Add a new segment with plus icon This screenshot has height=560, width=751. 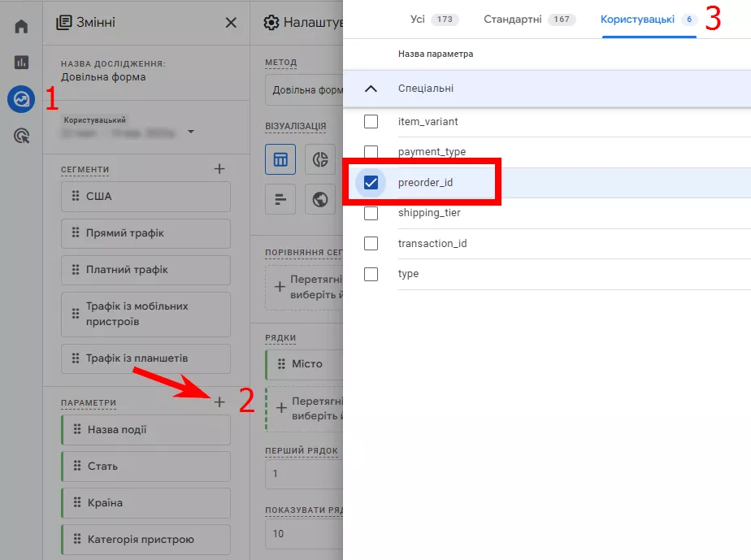(219, 168)
